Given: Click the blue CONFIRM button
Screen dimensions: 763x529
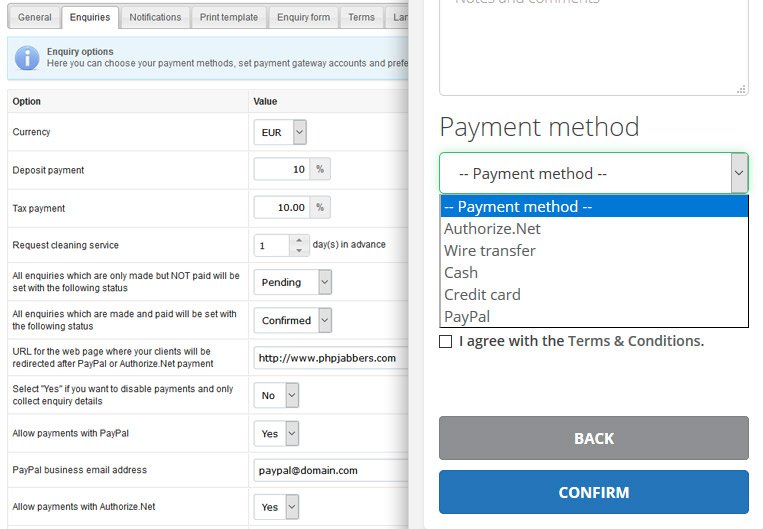Looking at the screenshot, I should pos(594,492).
